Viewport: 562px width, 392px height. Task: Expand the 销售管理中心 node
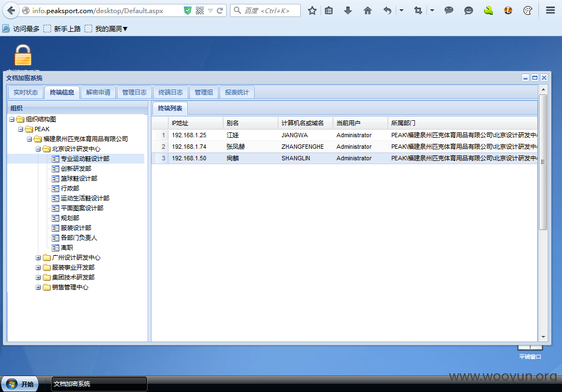click(38, 288)
